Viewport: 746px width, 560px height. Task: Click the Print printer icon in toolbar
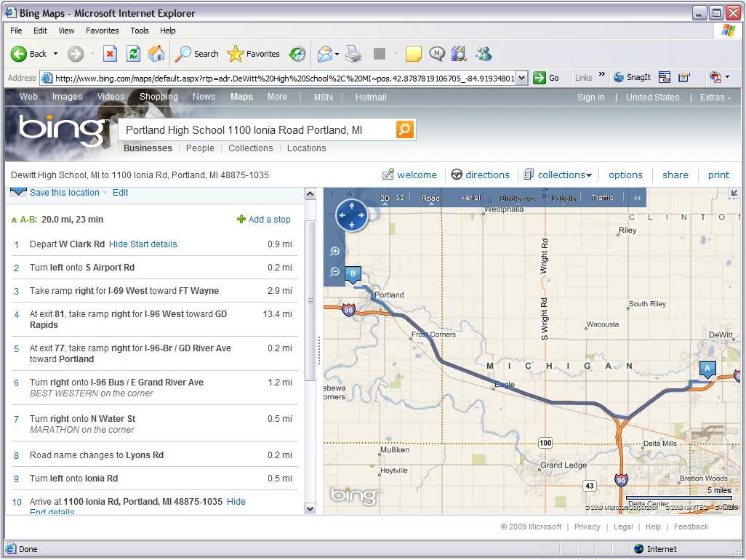[353, 54]
